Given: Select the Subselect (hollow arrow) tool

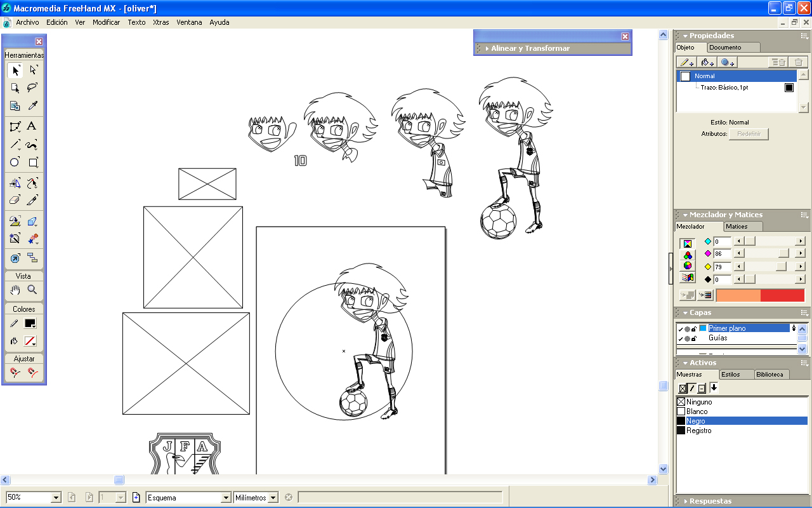Looking at the screenshot, I should pos(33,70).
